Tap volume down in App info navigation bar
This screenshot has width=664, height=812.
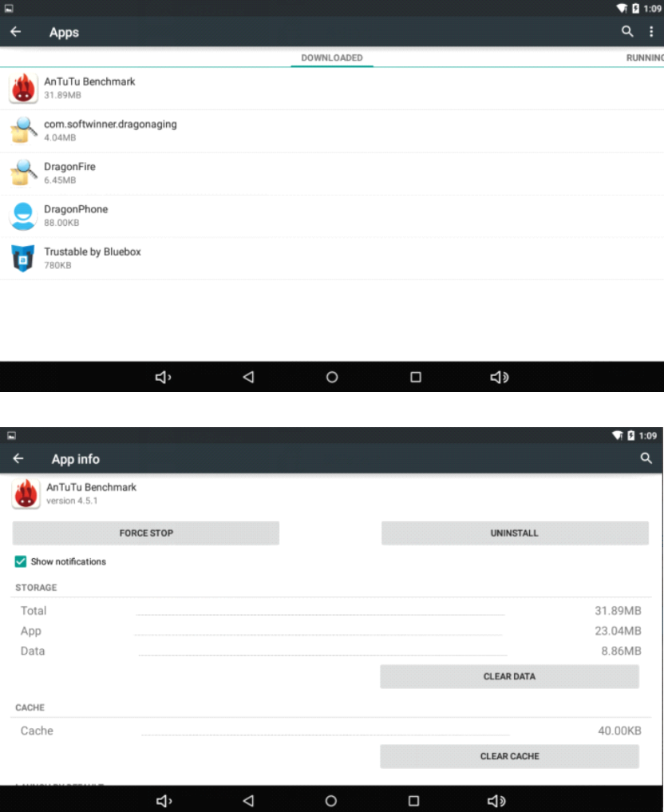(x=164, y=801)
